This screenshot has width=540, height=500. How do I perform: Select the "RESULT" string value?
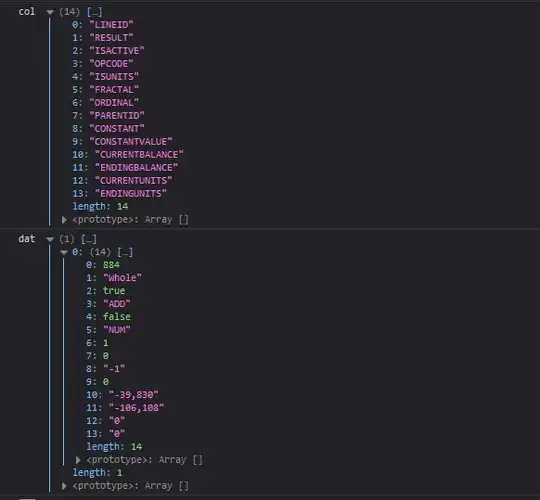click(111, 38)
